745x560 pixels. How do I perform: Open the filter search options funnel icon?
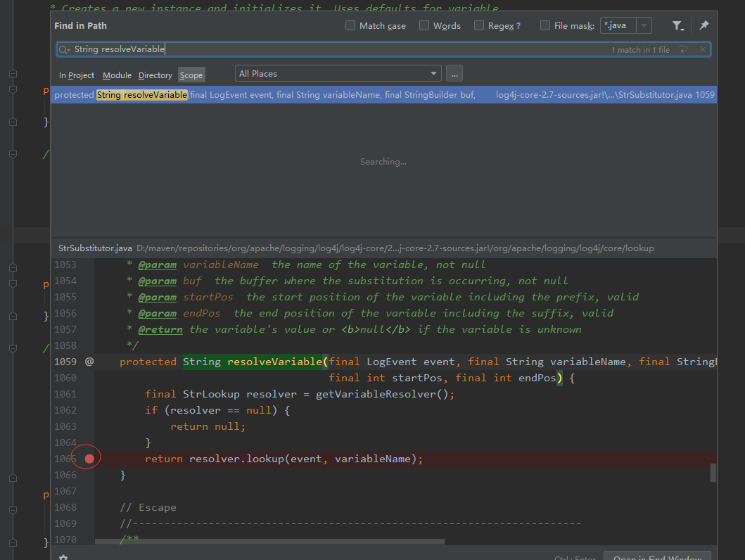point(677,25)
